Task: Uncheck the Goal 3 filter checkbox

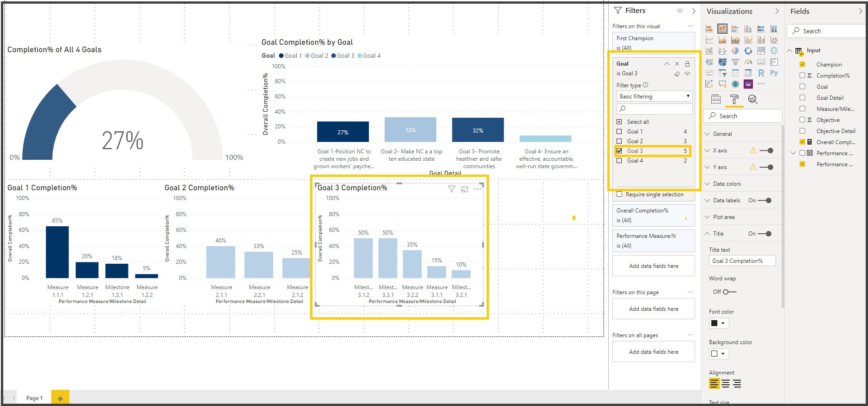Action: tap(619, 151)
